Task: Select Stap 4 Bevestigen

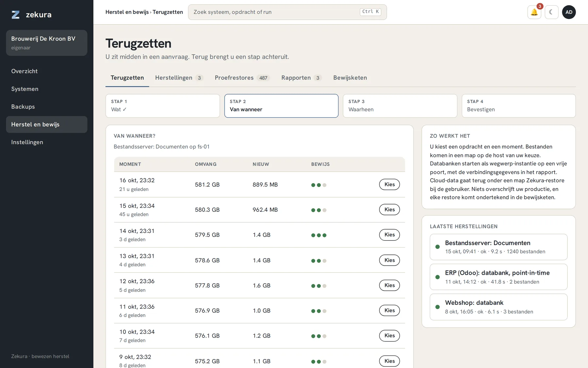Action: click(x=518, y=106)
